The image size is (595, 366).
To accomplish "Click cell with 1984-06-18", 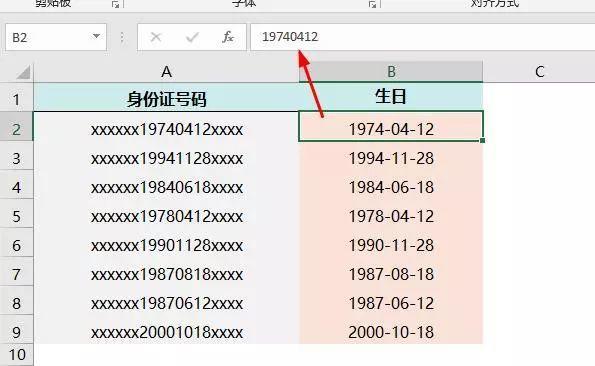I will 391,185.
